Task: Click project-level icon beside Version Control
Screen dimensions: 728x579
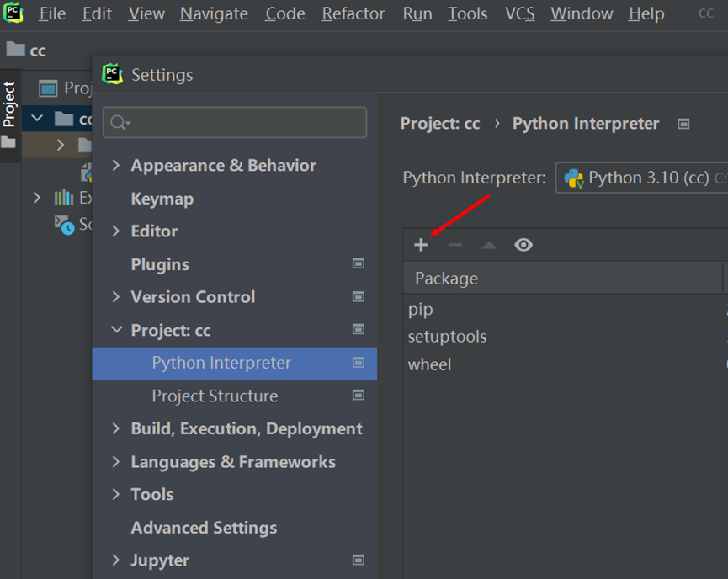Action: tap(358, 297)
